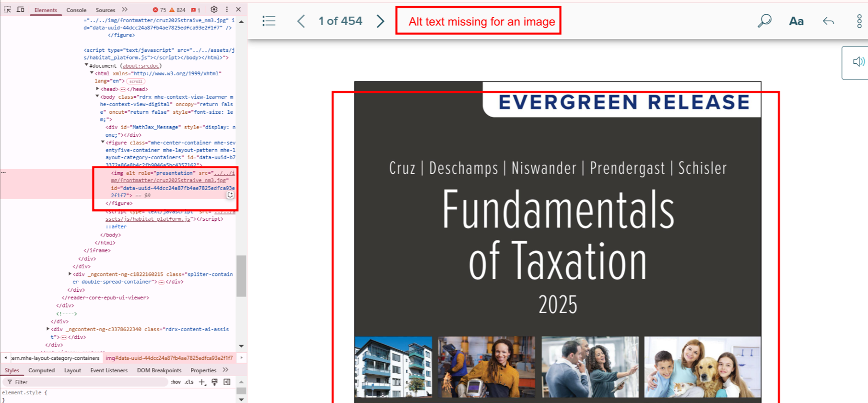This screenshot has width=868, height=403.
Task: Click the reader back return arrow
Action: point(828,21)
